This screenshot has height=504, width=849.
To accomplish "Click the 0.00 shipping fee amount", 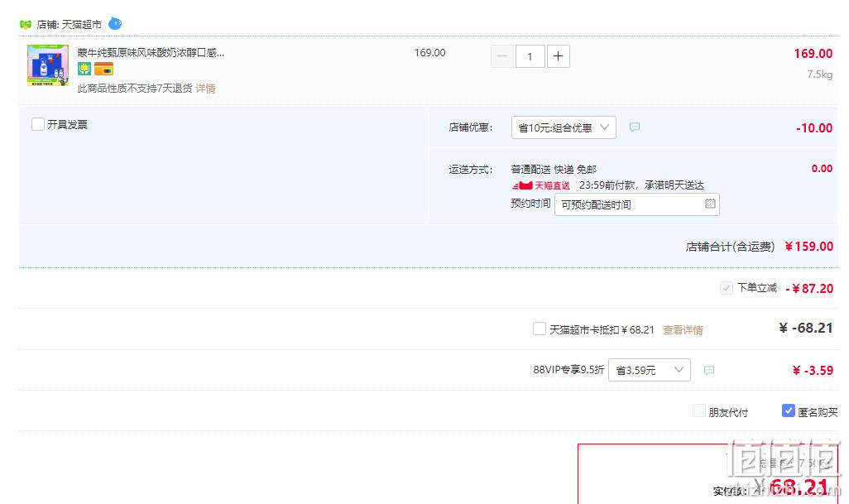I will pyautogui.click(x=822, y=168).
